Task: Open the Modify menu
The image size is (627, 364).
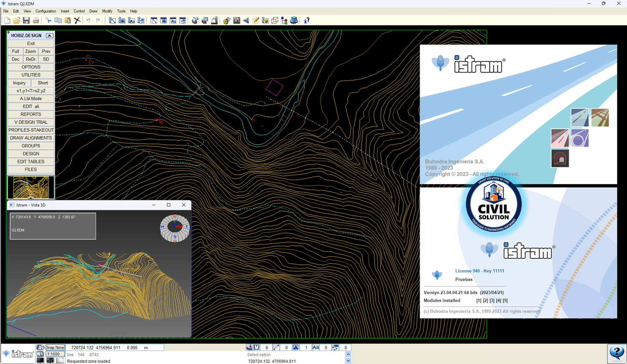Action: click(107, 11)
